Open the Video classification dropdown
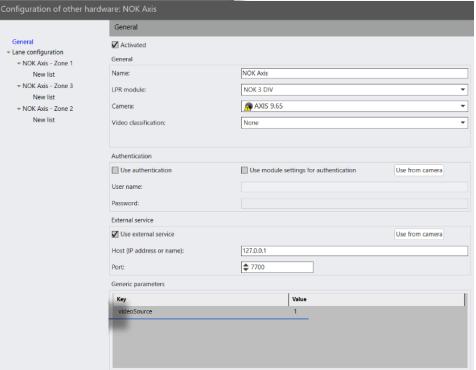The height and width of the screenshot is (370, 476). pos(354,123)
